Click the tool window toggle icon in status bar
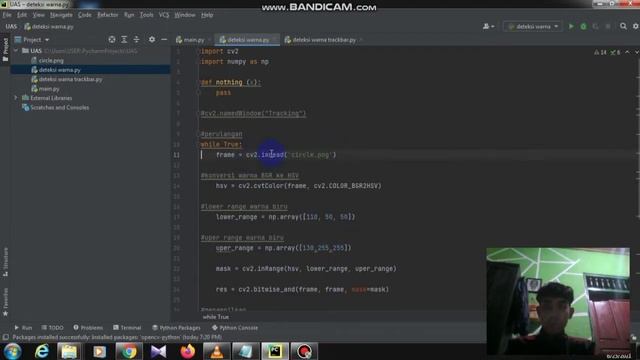 point(5,337)
